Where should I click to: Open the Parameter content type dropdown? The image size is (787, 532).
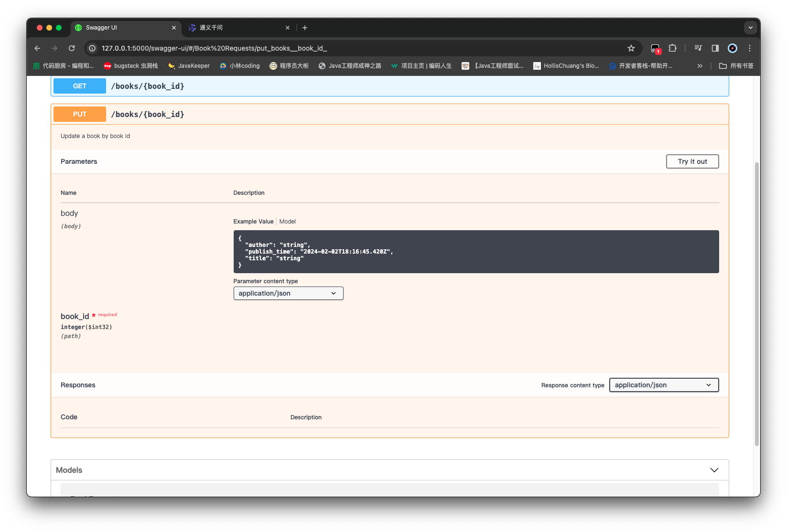(288, 293)
